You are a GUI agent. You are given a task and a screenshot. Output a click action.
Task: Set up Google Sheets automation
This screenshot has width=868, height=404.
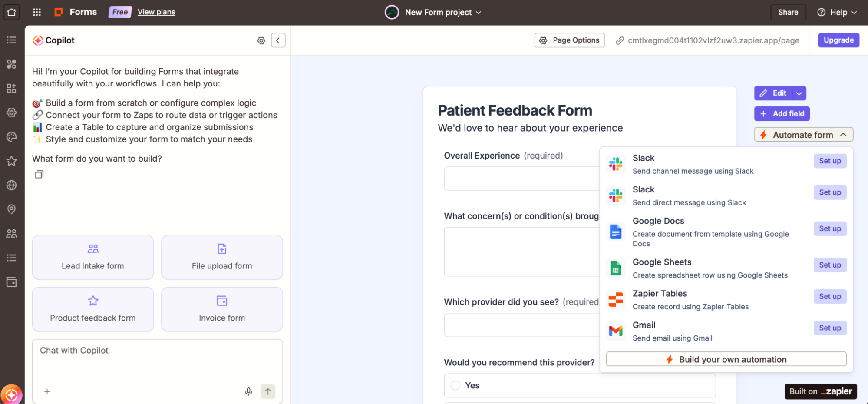point(830,265)
